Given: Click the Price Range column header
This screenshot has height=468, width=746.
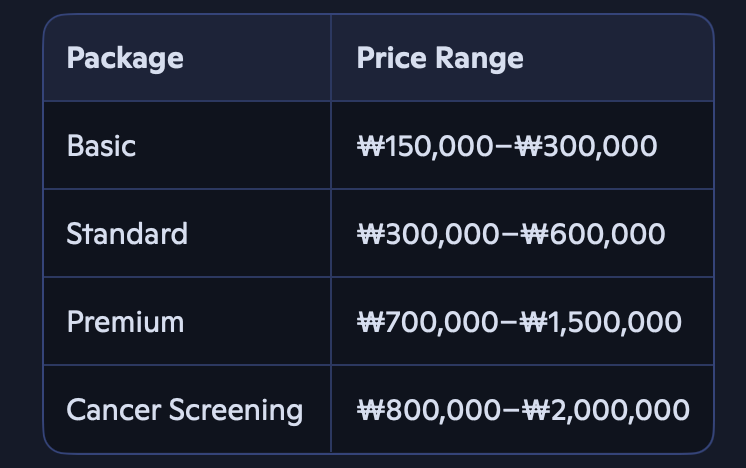Looking at the screenshot, I should 522,58.
